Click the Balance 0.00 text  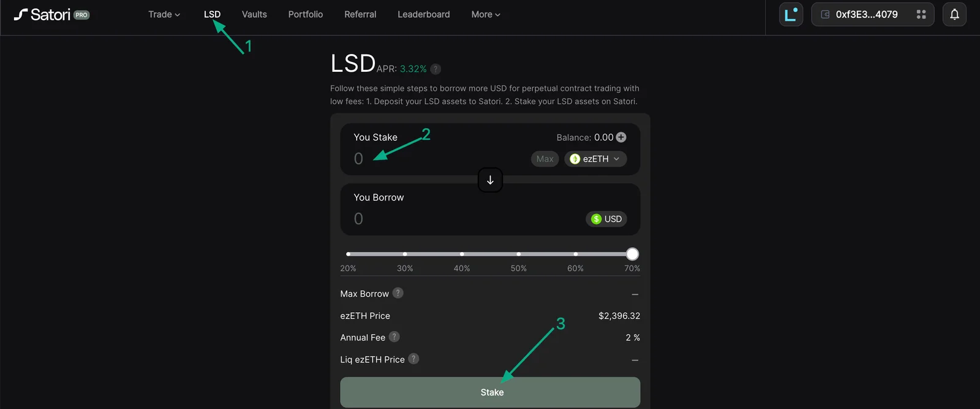point(585,137)
